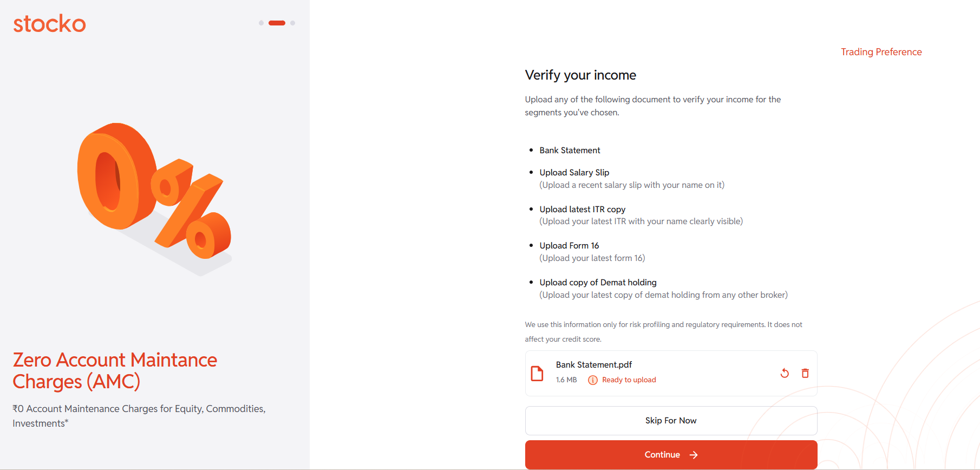Screen dimensions: 980x470
Task: Click the stocko logo
Action: [x=49, y=24]
